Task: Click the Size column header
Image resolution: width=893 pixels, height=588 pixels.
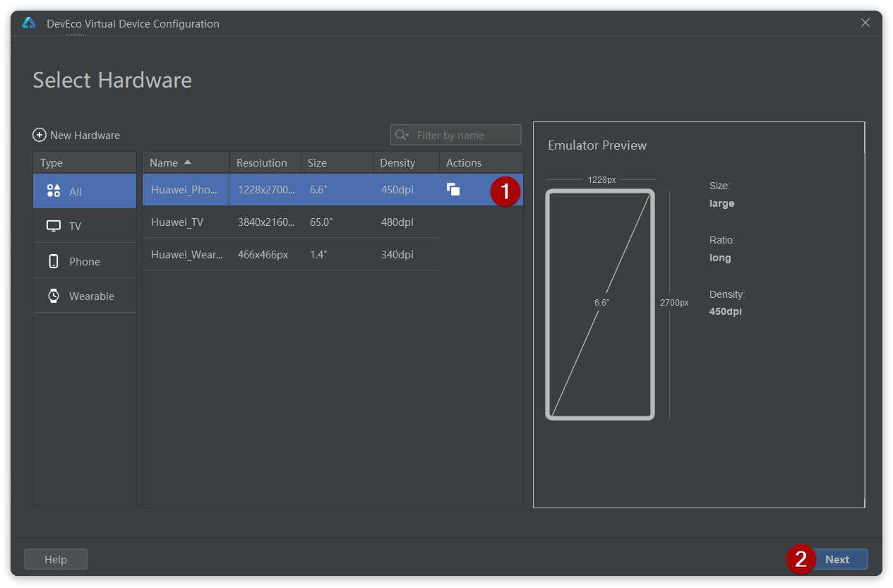Action: tap(318, 162)
